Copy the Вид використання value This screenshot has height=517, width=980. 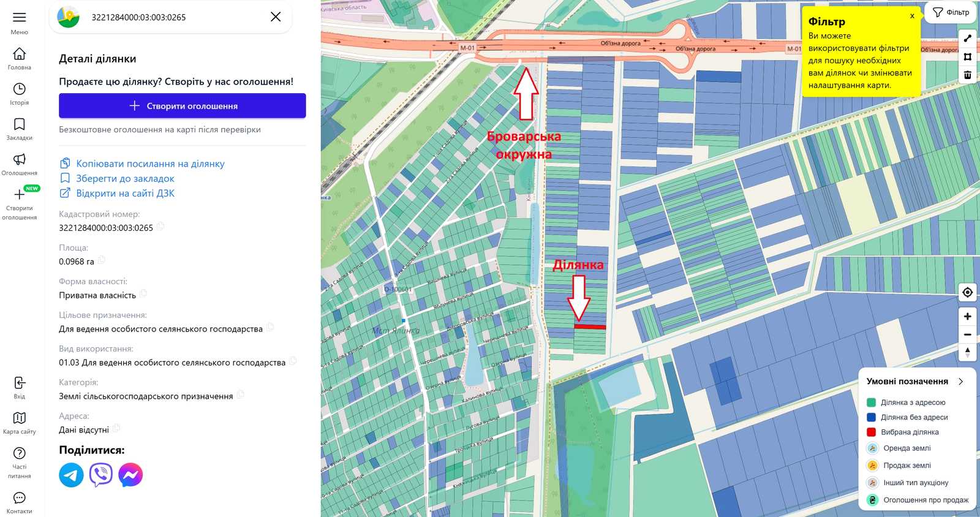(x=293, y=361)
